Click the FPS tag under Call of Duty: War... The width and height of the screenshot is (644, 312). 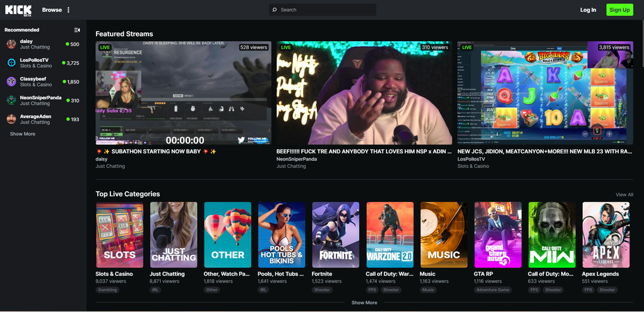tap(372, 290)
